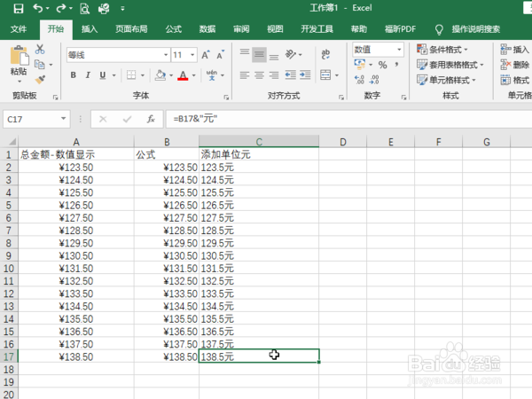Click the Undo arrow icon
532x399 pixels.
pyautogui.click(x=38, y=8)
